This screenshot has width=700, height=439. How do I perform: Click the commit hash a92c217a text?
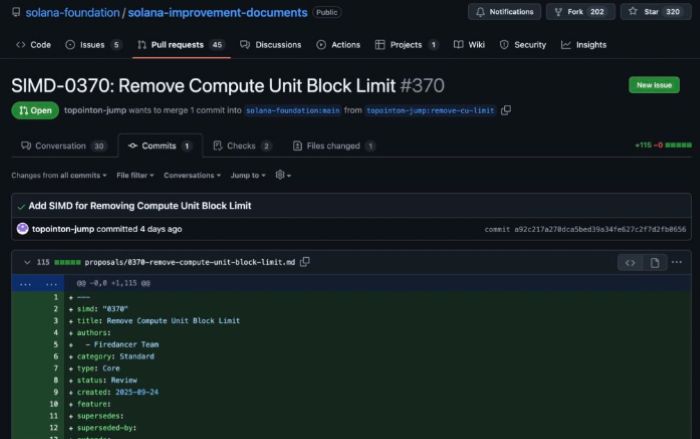(x=600, y=229)
